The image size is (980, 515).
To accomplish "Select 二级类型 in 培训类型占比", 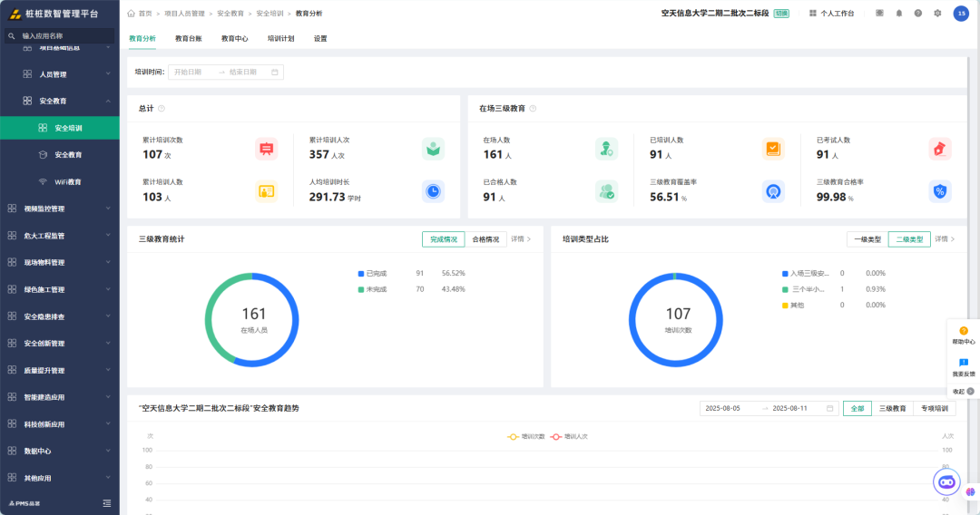I will 909,239.
